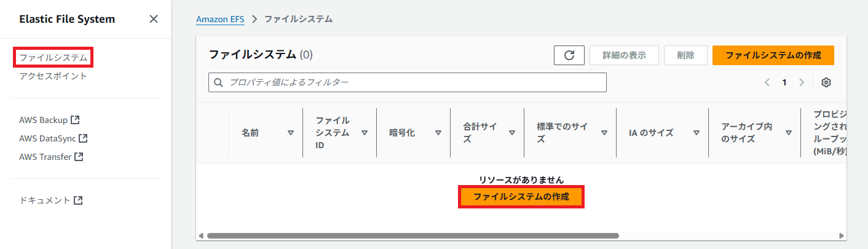868x249 pixels.
Task: Click top-right ファイルシステムの作成 button
Action: (773, 55)
